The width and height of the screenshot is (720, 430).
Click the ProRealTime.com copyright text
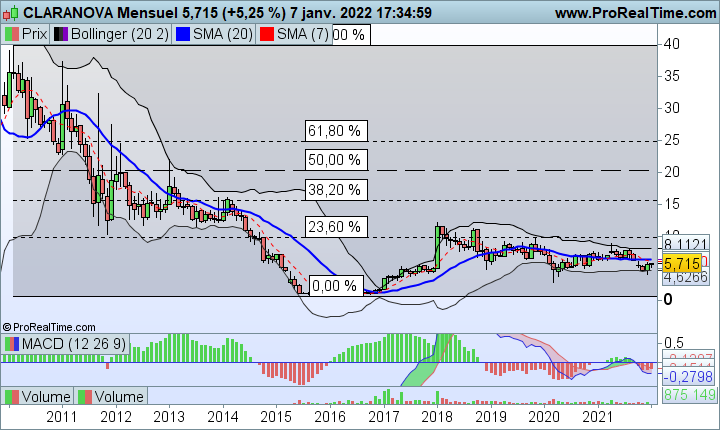[49, 327]
